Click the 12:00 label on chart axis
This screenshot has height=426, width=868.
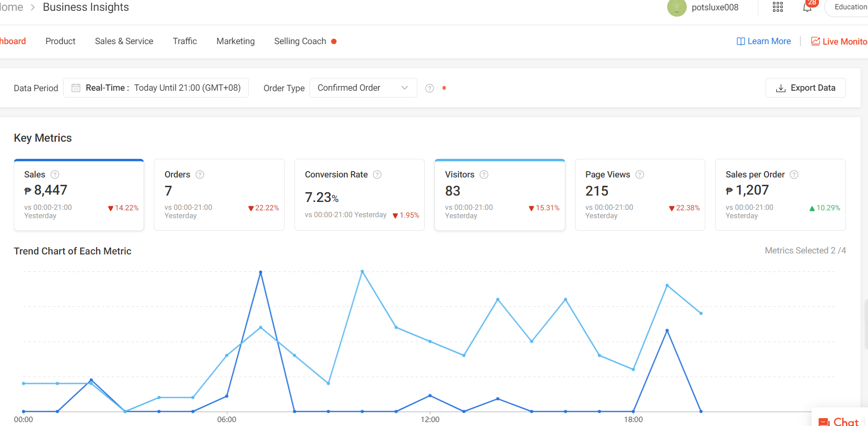point(430,420)
